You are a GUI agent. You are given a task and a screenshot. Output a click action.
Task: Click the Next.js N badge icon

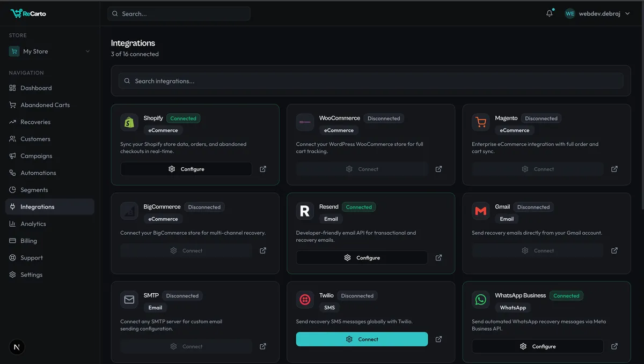pyautogui.click(x=17, y=347)
